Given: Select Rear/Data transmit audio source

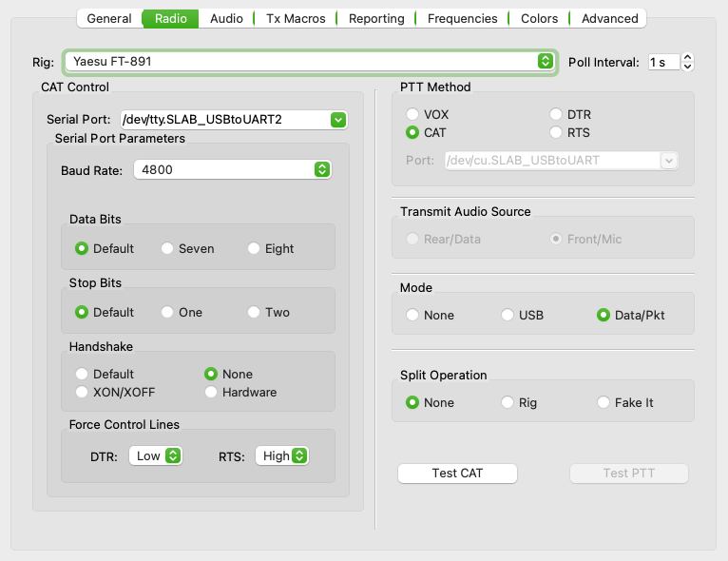Looking at the screenshot, I should [444, 240].
